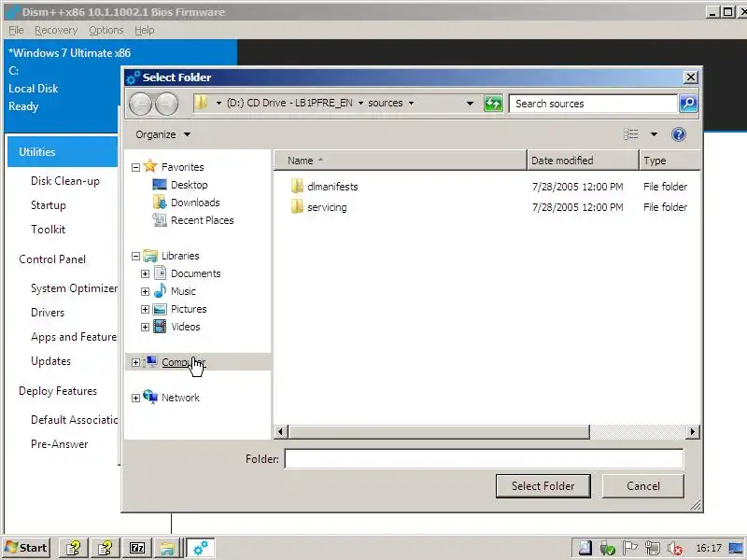Open the 7-Zip taskbar button
Image resolution: width=747 pixels, height=560 pixels.
137,548
